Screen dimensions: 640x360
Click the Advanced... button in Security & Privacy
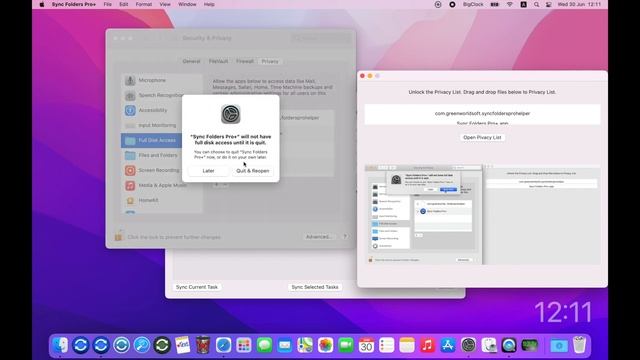coord(318,236)
